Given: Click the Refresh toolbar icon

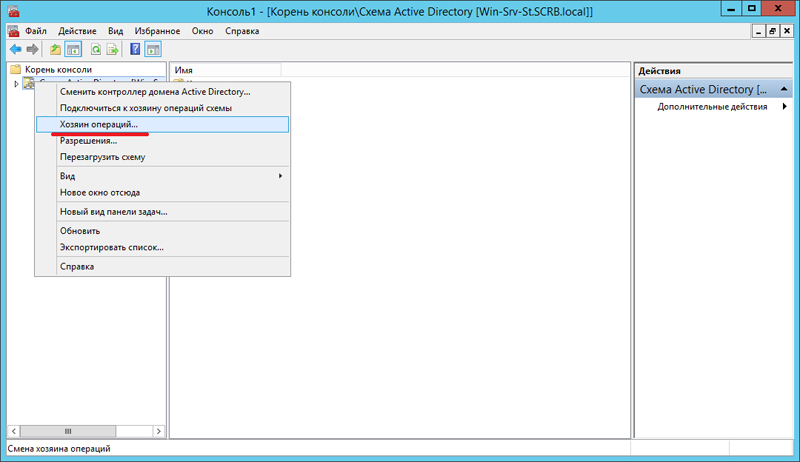Looking at the screenshot, I should [95, 49].
